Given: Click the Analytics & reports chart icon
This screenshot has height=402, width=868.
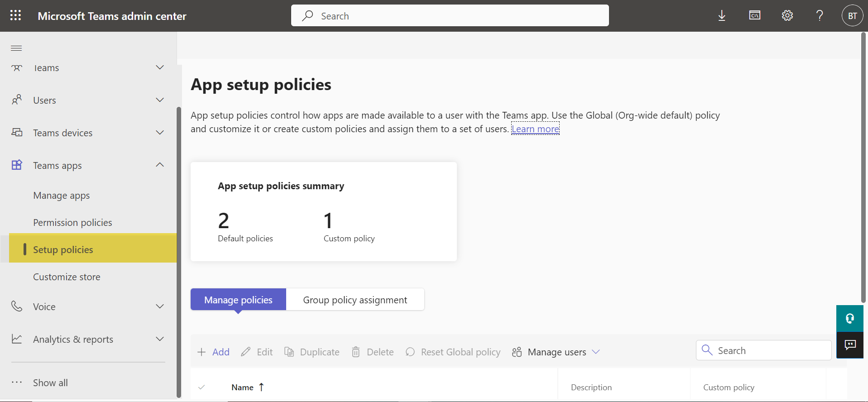Looking at the screenshot, I should tap(17, 339).
